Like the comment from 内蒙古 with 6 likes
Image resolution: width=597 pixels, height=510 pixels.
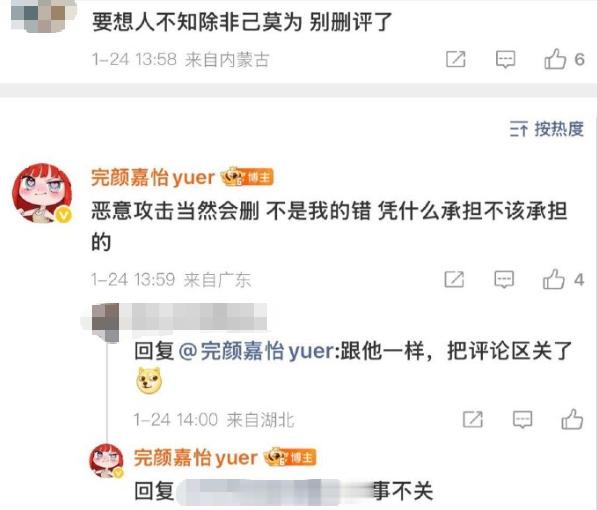click(555, 59)
